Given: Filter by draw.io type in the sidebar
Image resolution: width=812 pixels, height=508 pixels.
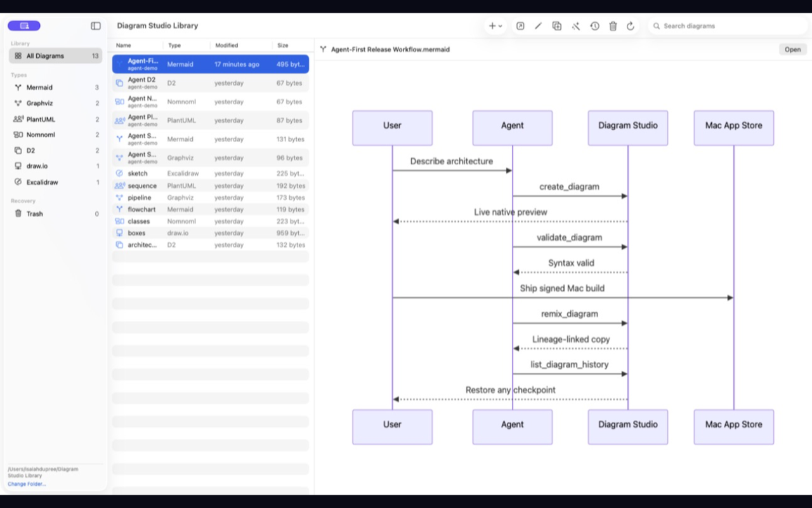Looking at the screenshot, I should pyautogui.click(x=55, y=166).
